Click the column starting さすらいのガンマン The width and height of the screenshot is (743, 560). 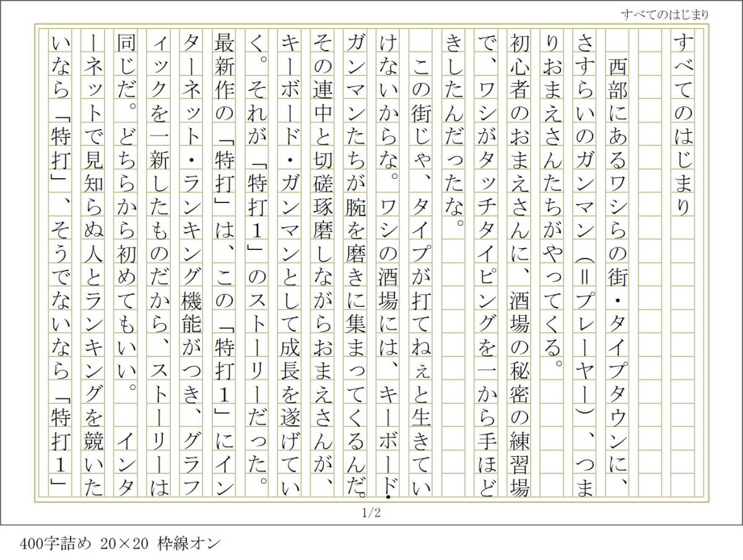(584, 265)
